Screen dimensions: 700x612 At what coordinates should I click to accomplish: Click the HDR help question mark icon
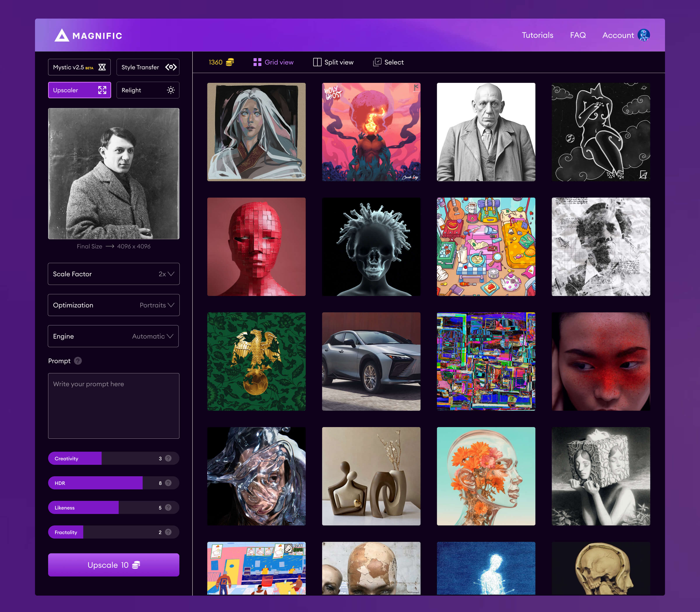tap(168, 483)
